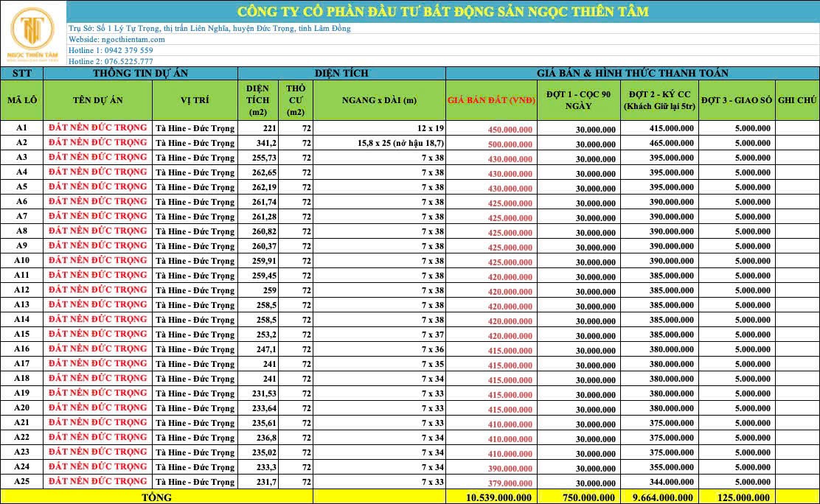Click lot code cell A13
The width and height of the screenshot is (820, 504).
click(22, 305)
